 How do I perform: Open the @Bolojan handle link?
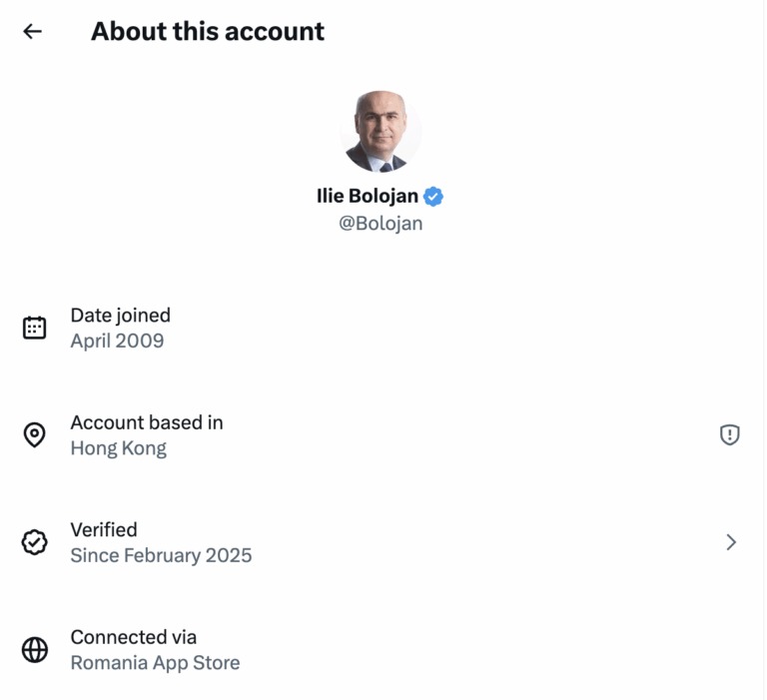[381, 223]
